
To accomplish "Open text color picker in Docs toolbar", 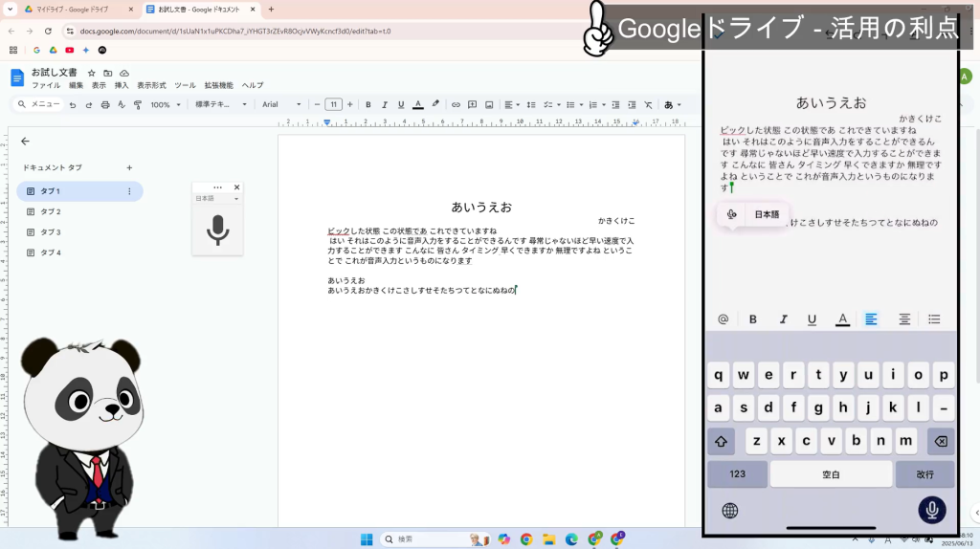I will coord(418,105).
